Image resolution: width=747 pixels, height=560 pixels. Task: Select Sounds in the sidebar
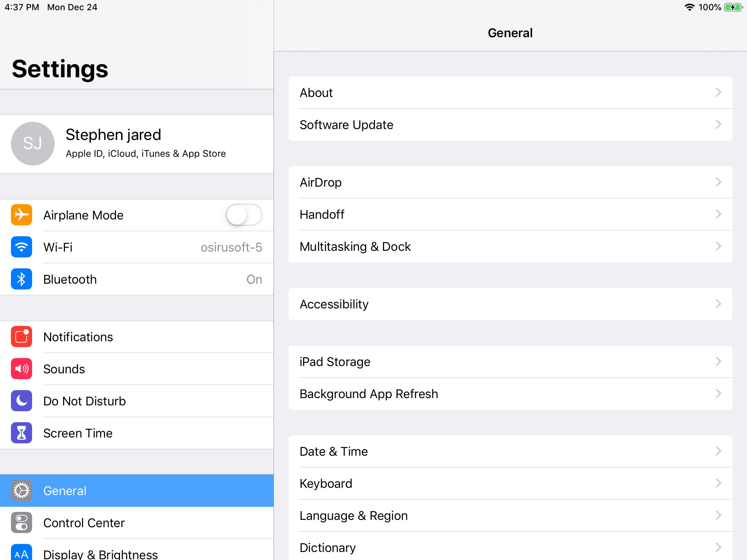point(137,369)
